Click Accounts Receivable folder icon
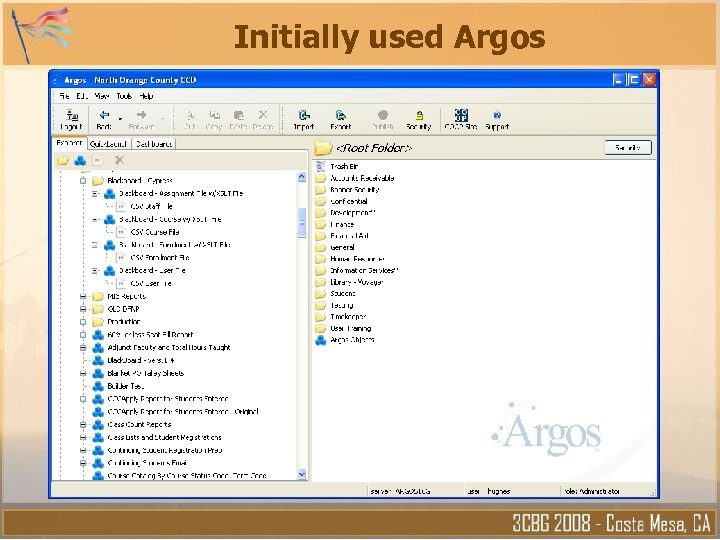This screenshot has width=720, height=540. (x=321, y=178)
